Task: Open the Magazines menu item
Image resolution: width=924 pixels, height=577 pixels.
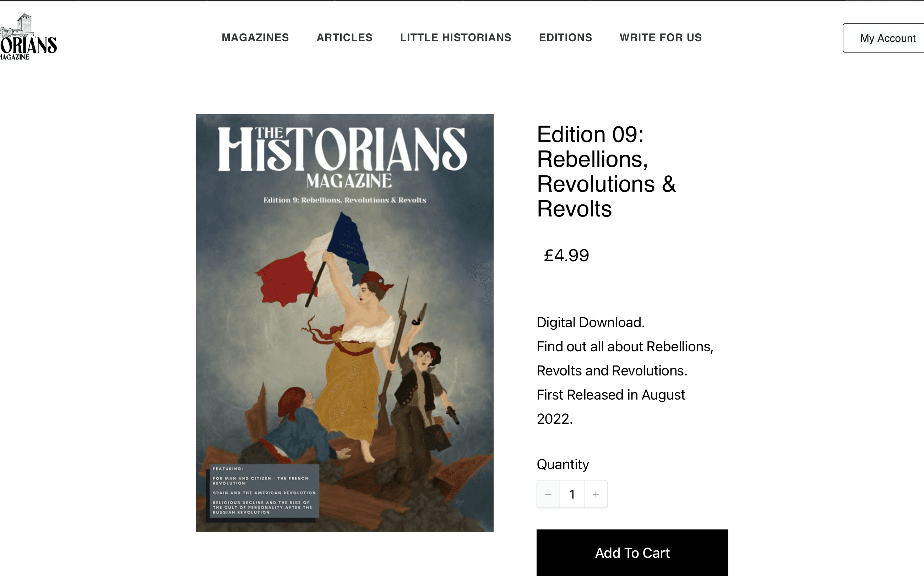Action: (255, 37)
